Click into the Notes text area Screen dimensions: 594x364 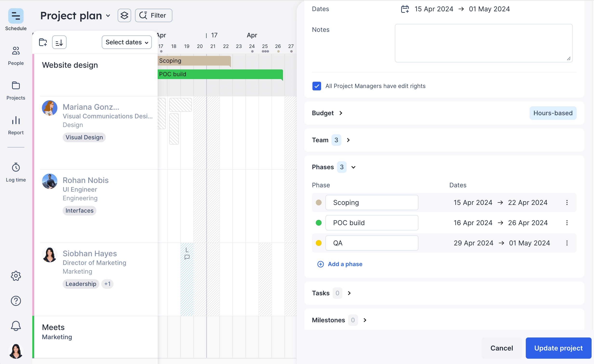click(x=483, y=43)
